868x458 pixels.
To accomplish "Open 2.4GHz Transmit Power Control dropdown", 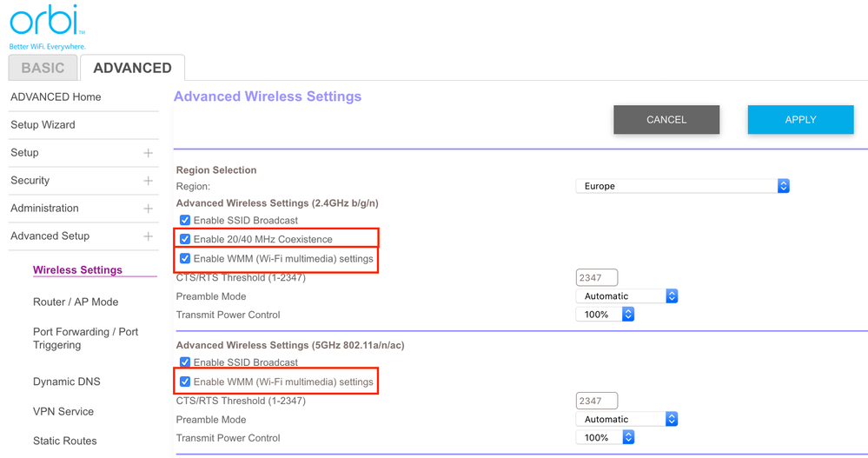I will pyautogui.click(x=605, y=315).
